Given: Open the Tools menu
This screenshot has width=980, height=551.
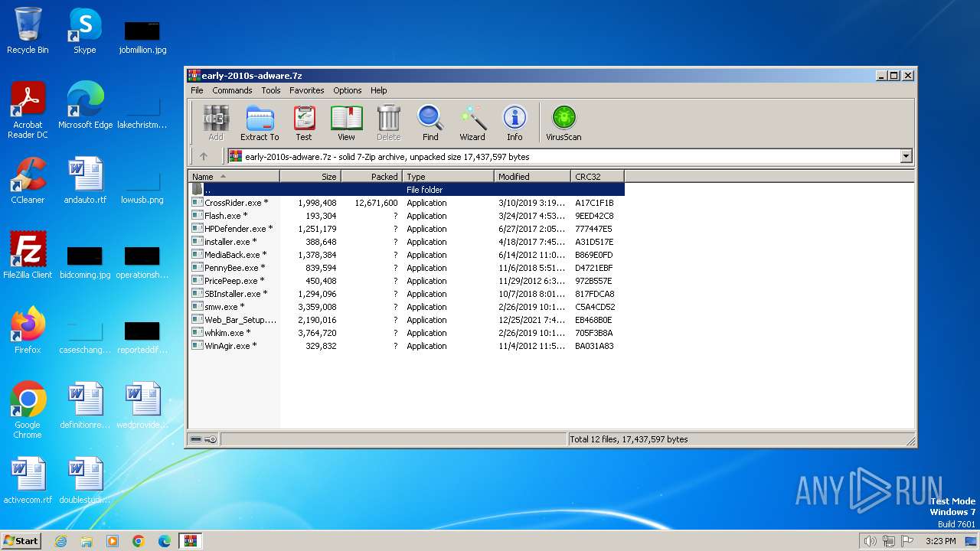Looking at the screenshot, I should [x=271, y=90].
